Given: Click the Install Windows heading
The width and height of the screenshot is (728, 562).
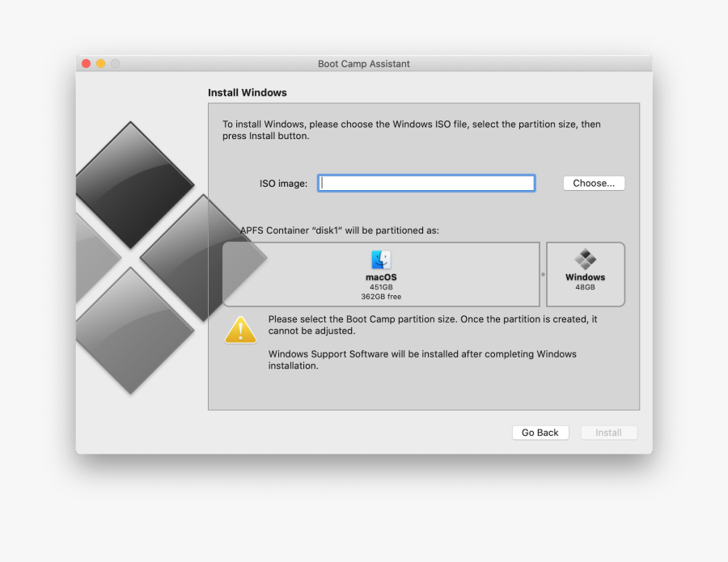Looking at the screenshot, I should pyautogui.click(x=248, y=93).
